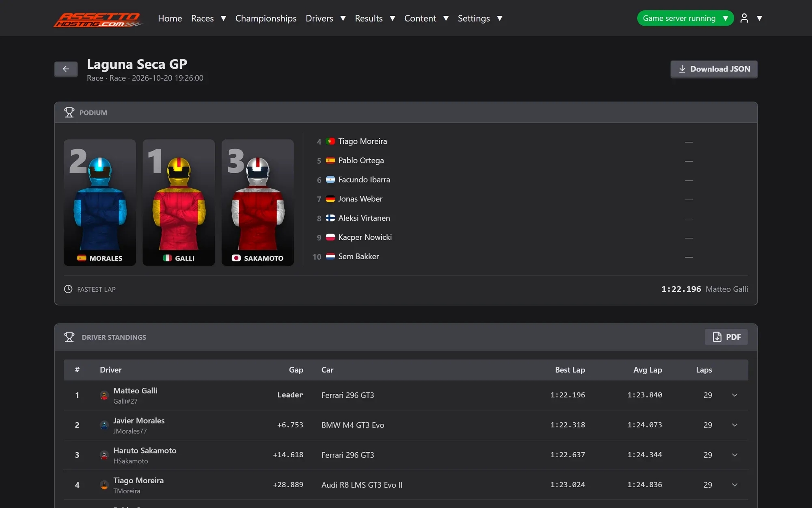Image resolution: width=812 pixels, height=508 pixels.
Task: Export driver standings as PDF
Action: tap(726, 337)
